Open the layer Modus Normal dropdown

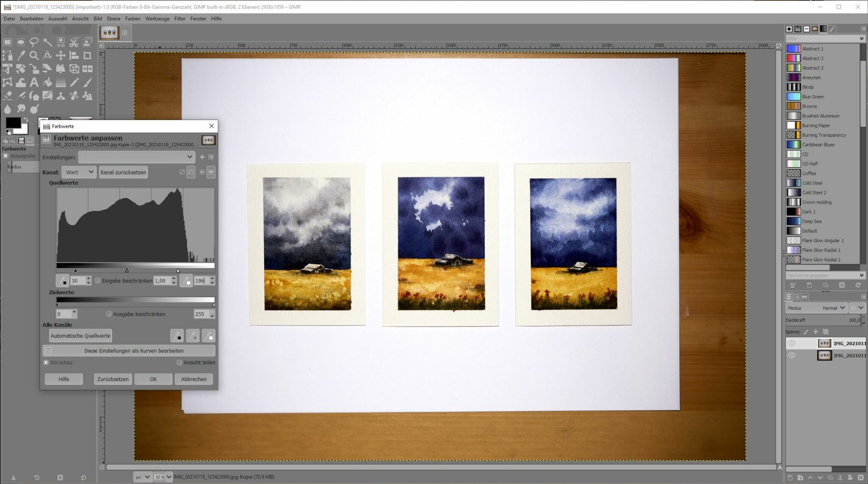[x=816, y=308]
